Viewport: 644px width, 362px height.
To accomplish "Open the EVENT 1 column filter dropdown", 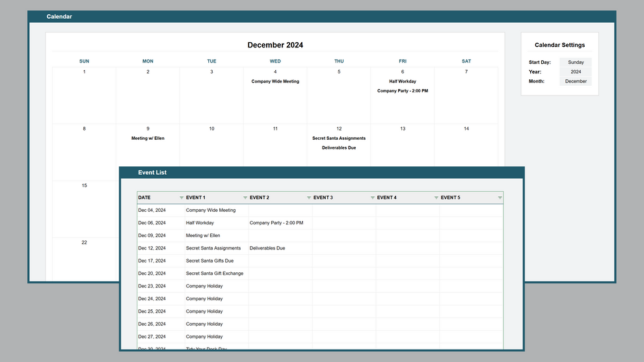I will [x=245, y=198].
